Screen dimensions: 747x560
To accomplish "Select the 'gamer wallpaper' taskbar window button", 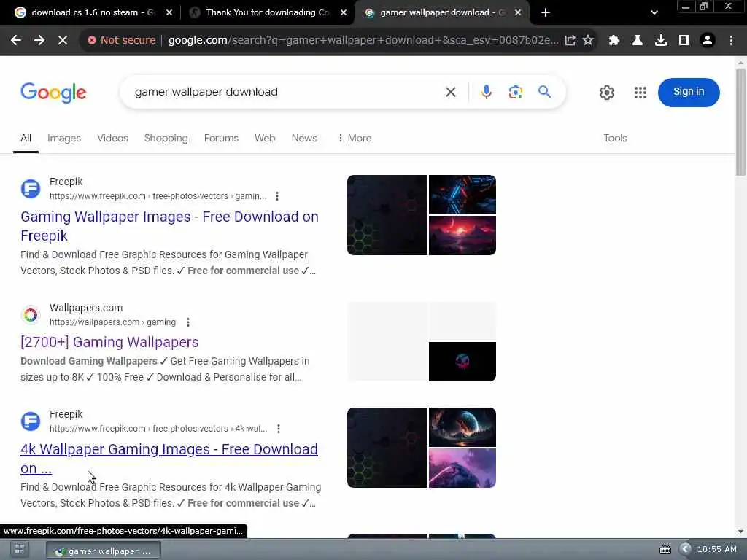I will 104,551.
